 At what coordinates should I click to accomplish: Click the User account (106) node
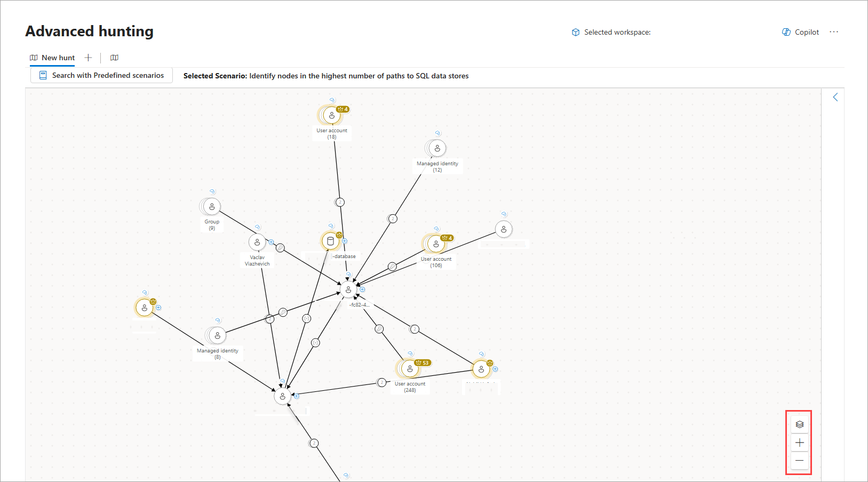click(x=436, y=244)
